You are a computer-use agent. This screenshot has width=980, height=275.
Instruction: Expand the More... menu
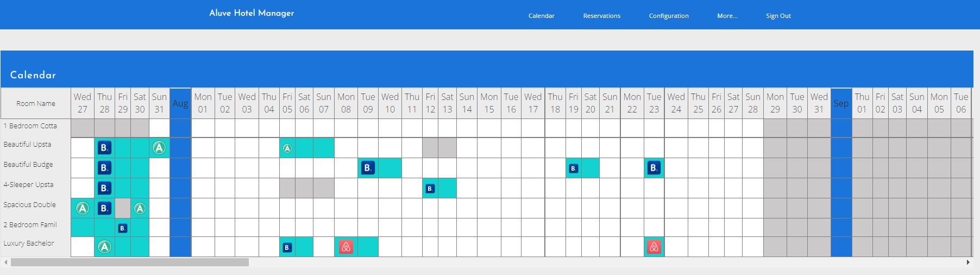point(727,16)
